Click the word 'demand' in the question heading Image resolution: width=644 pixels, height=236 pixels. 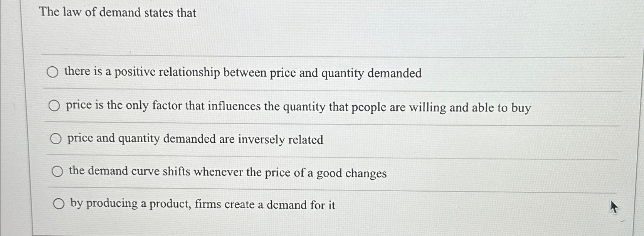(120, 12)
